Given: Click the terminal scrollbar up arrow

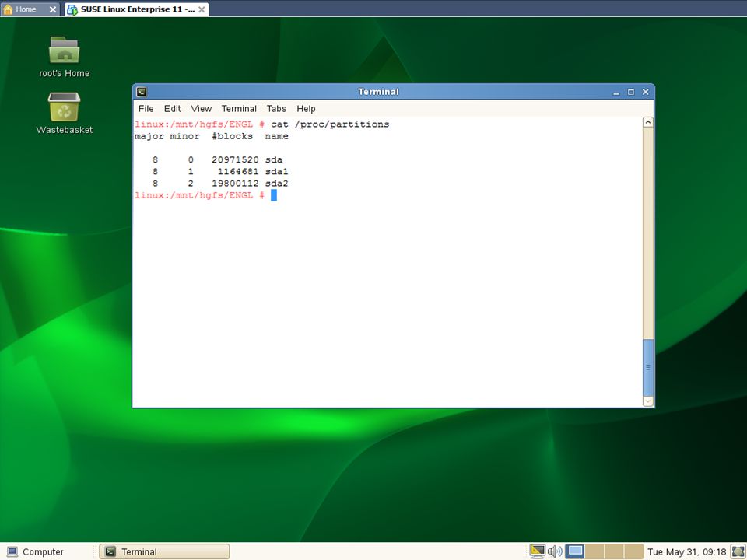Looking at the screenshot, I should [x=648, y=122].
